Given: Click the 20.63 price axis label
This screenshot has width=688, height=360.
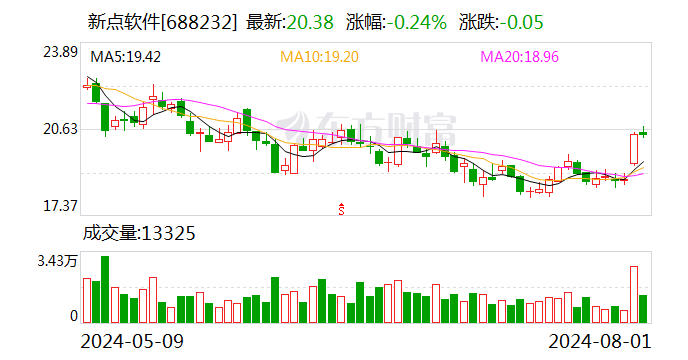Looking at the screenshot, I should (x=60, y=129).
